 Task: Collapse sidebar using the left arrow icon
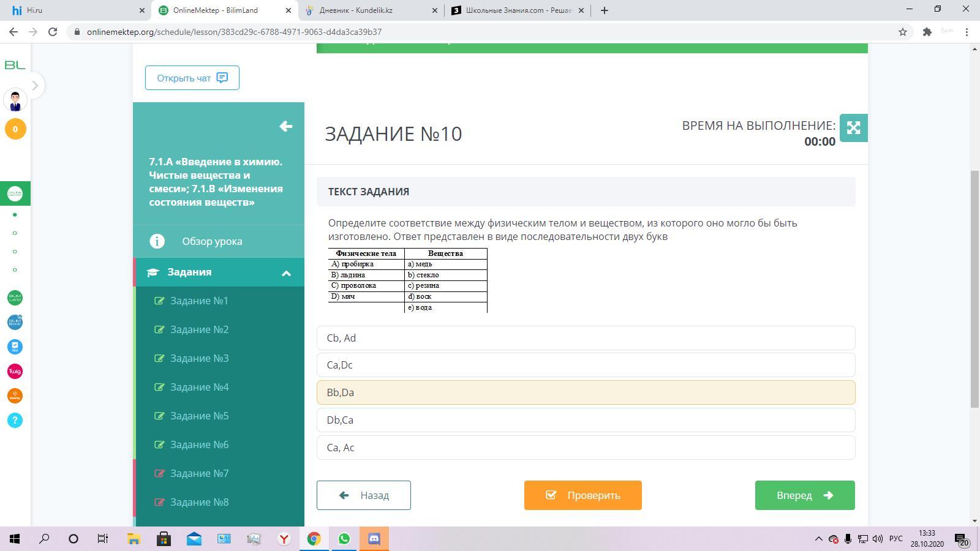point(285,126)
